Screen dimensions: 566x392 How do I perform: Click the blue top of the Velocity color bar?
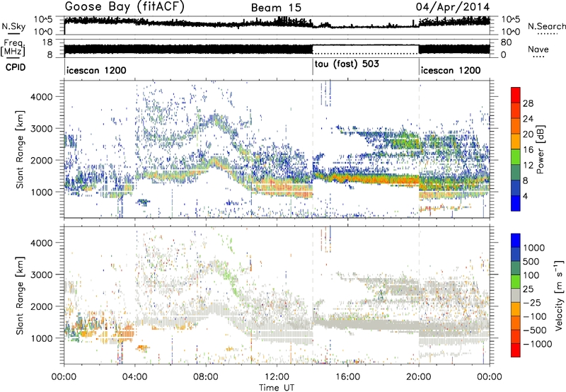(516, 241)
